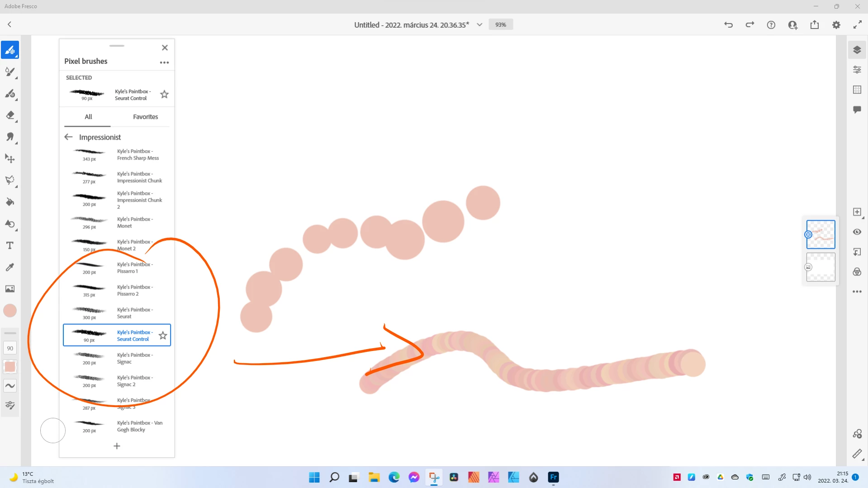Select the Live brushes tool

[10, 72]
